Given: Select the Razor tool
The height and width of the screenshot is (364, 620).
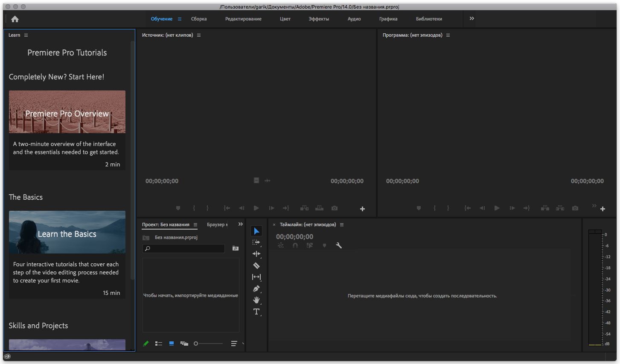Looking at the screenshot, I should click(x=256, y=265).
